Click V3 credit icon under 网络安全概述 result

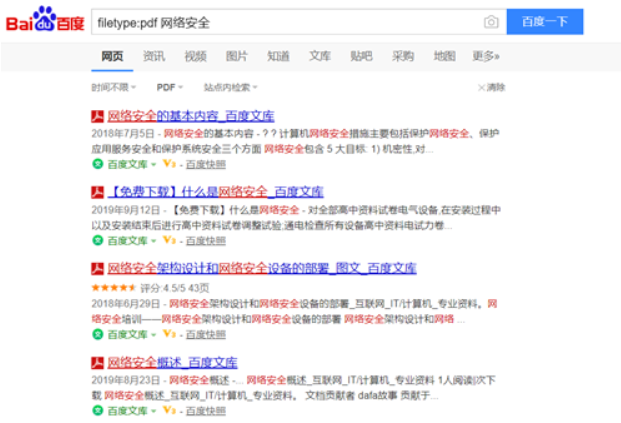tap(169, 410)
